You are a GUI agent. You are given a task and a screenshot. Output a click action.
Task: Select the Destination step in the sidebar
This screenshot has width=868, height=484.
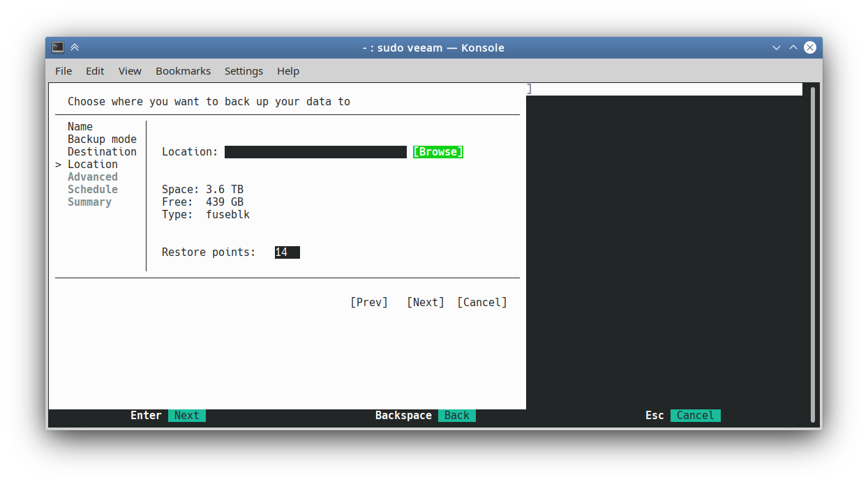point(102,152)
